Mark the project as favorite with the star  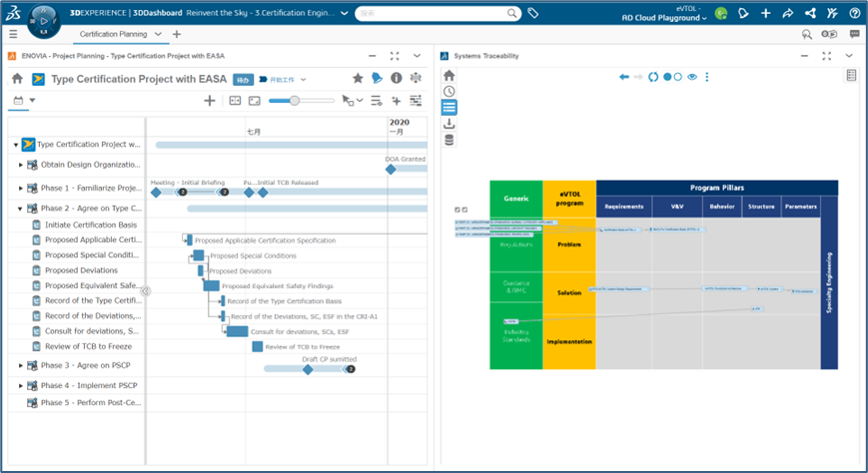coord(358,78)
